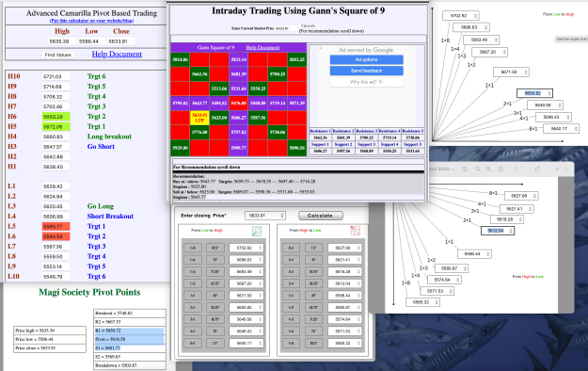588x371 pixels.
Task: Click the H4 value 5660.83 field
Action: [x=56, y=137]
